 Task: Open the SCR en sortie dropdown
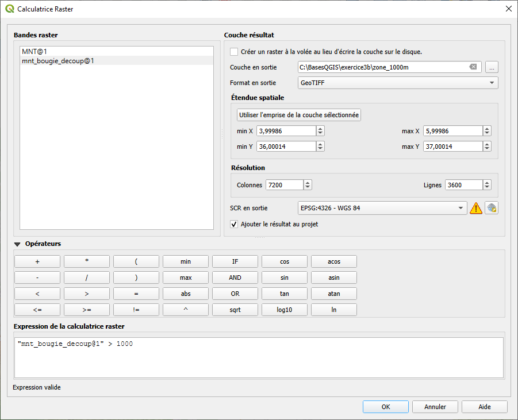click(382, 208)
